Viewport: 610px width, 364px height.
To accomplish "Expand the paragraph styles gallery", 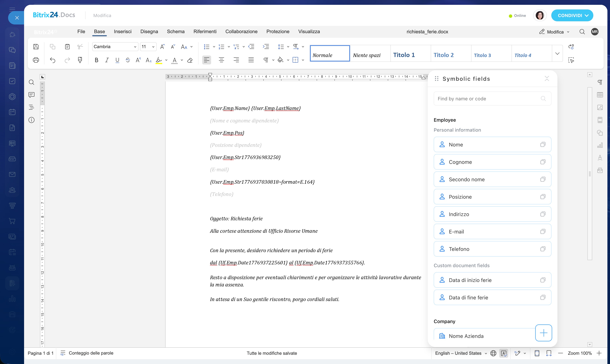I will coord(557,54).
